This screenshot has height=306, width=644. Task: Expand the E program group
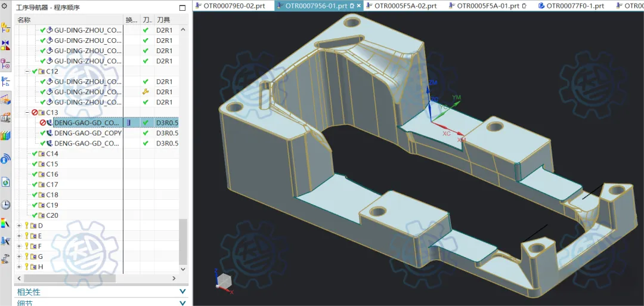[x=19, y=236]
